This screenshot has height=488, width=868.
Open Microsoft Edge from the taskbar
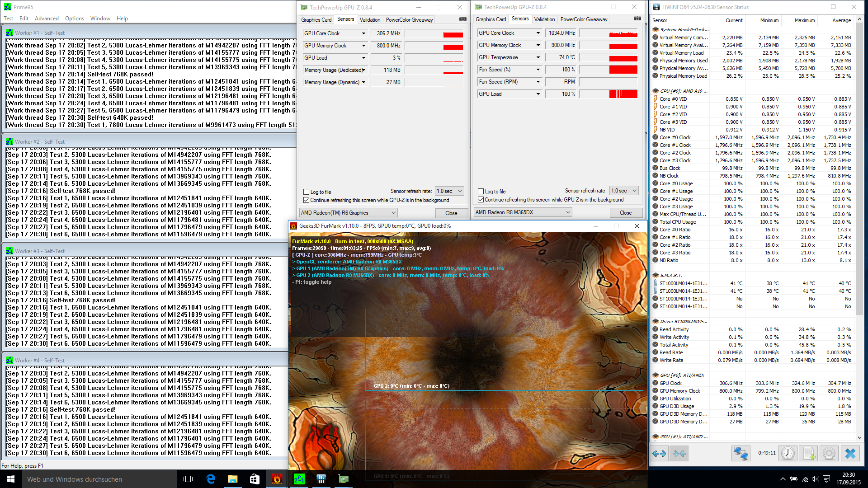pos(211,479)
